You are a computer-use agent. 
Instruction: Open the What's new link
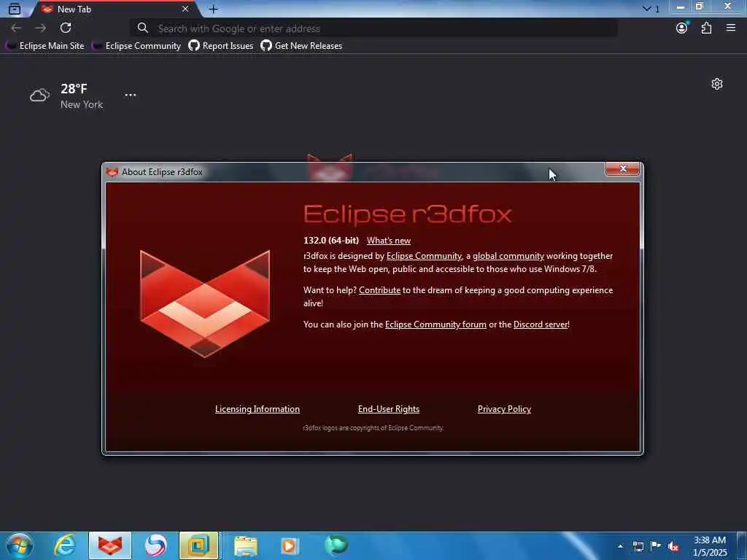coord(389,241)
